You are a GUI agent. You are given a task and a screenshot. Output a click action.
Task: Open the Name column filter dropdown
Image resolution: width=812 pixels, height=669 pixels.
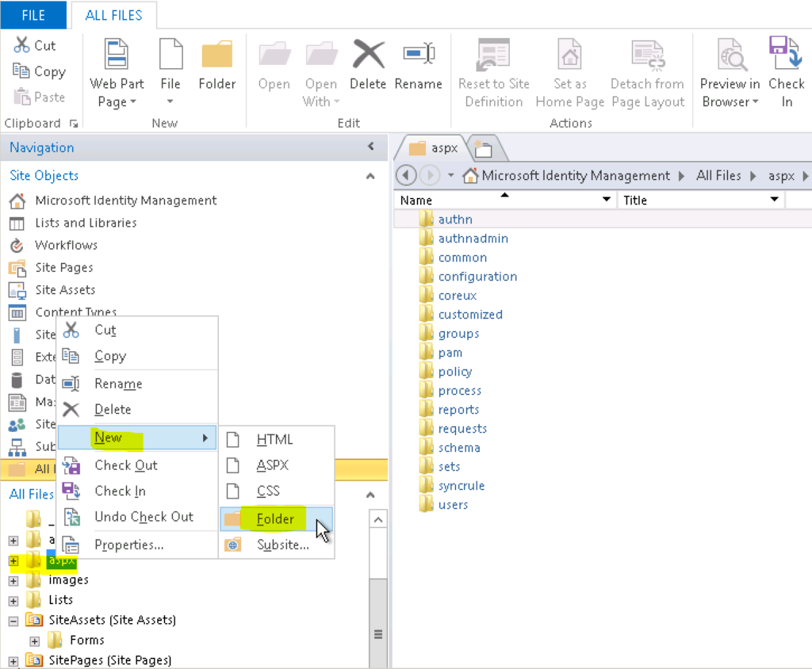[x=607, y=200]
